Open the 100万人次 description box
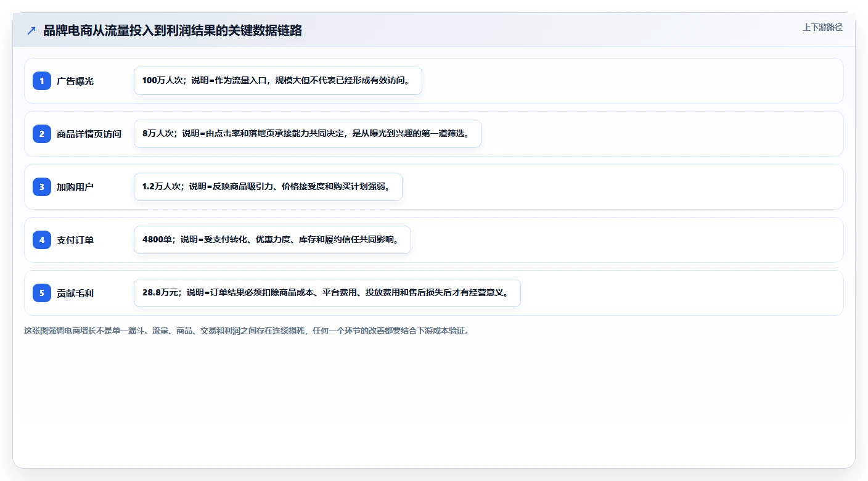868x481 pixels. coord(278,81)
